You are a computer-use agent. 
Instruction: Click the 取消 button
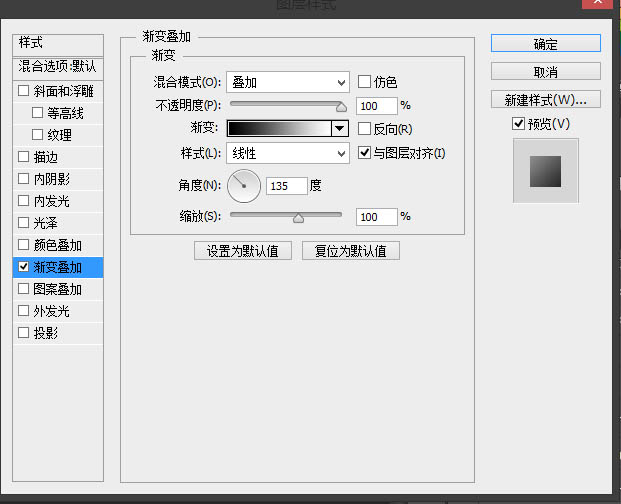click(546, 72)
